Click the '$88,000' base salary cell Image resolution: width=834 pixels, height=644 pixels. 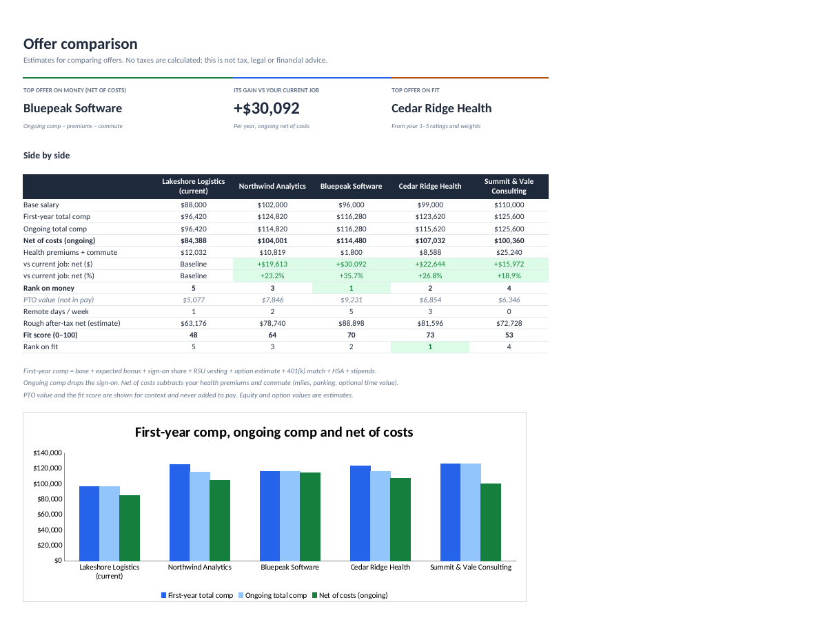click(x=194, y=205)
